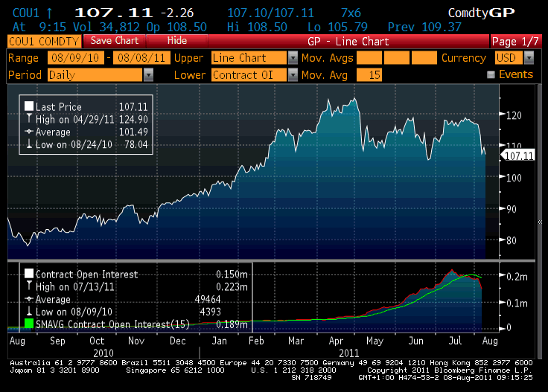Image resolution: width=548 pixels, height=392 pixels.
Task: Click the Apr label on time axis
Action: [336, 341]
